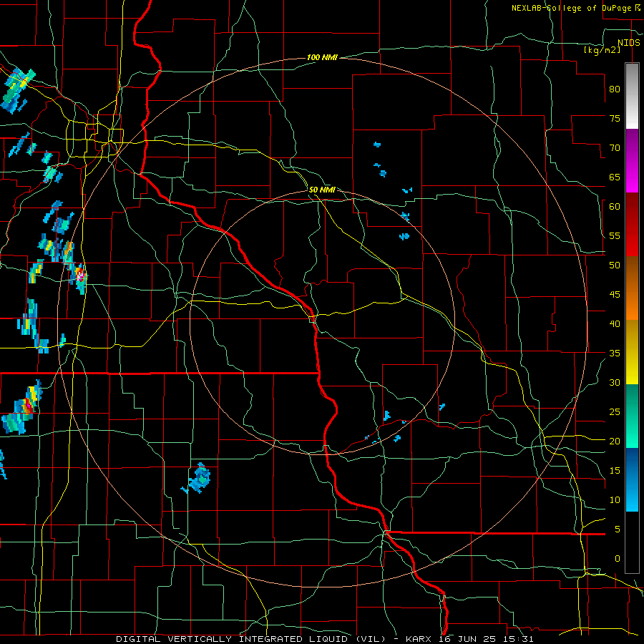Select the NIDS label above the scale
644x644 pixels.
pyautogui.click(x=628, y=43)
